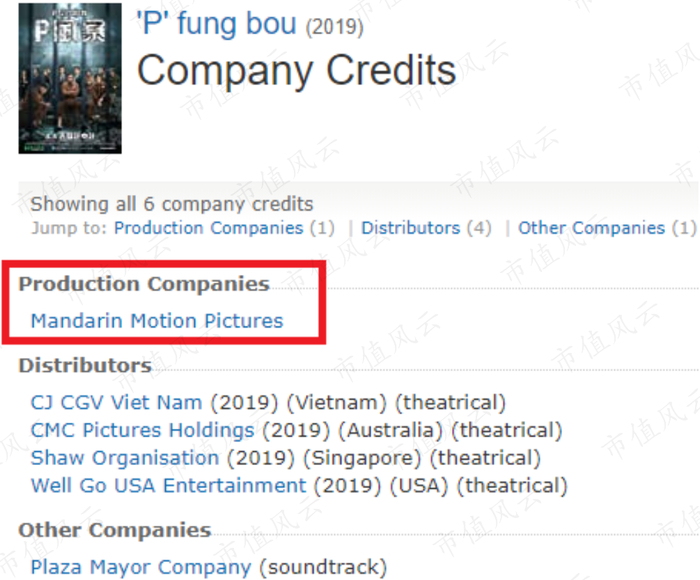Screen dimensions: 700x580
Task: Click the 'Showing all 6 company credits' text
Action: (x=172, y=204)
